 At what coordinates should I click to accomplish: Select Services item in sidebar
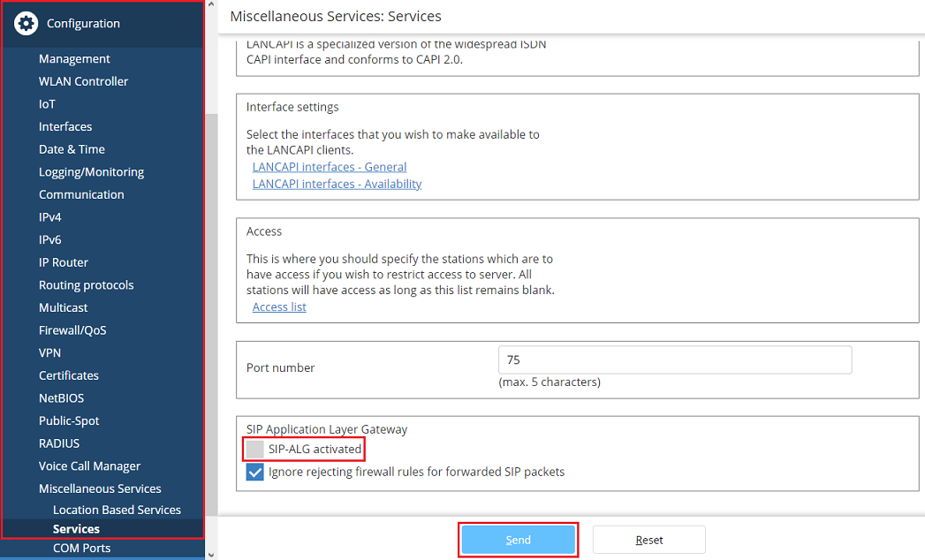[76, 529]
